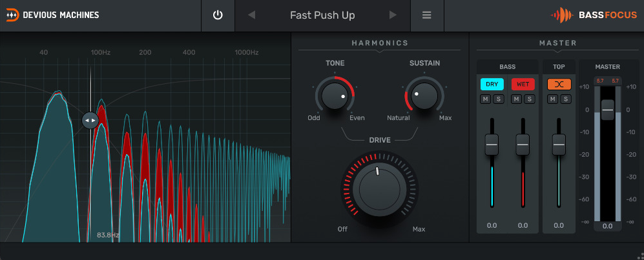Click the Natural sustain label
Viewport: 644px width, 260px height.
(x=399, y=117)
